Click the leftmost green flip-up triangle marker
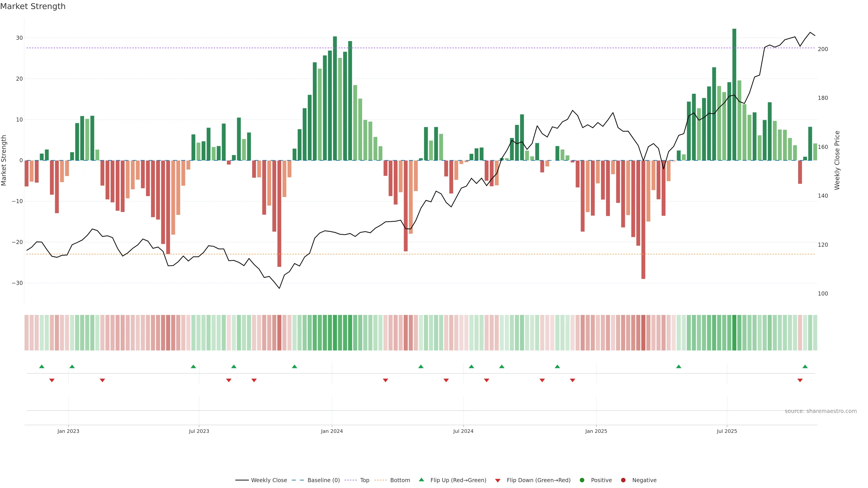The height and width of the screenshot is (488, 868). [42, 366]
